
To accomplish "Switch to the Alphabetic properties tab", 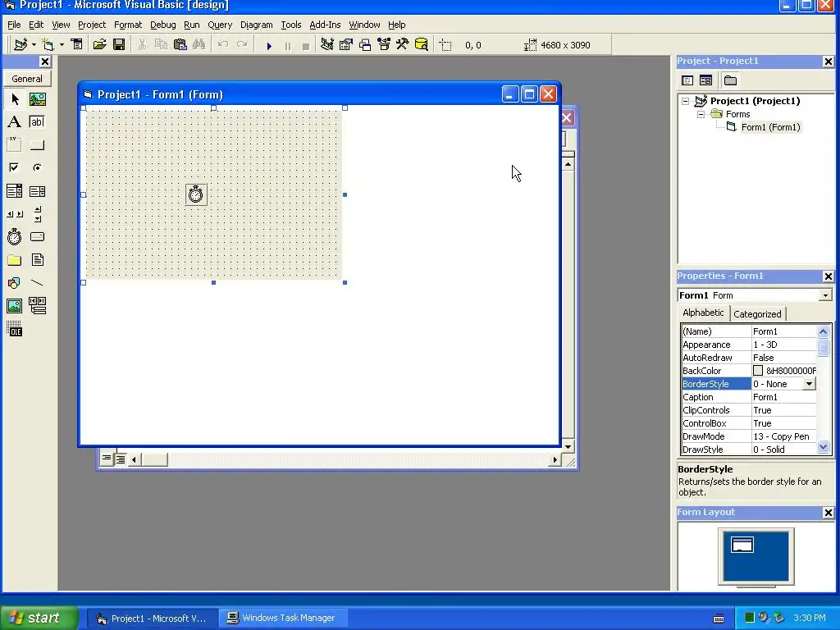I will pyautogui.click(x=703, y=313).
